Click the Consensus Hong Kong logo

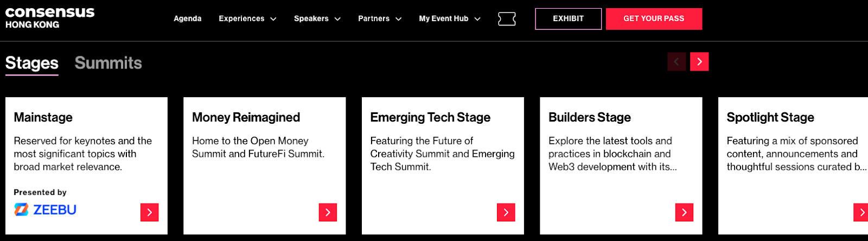point(50,17)
